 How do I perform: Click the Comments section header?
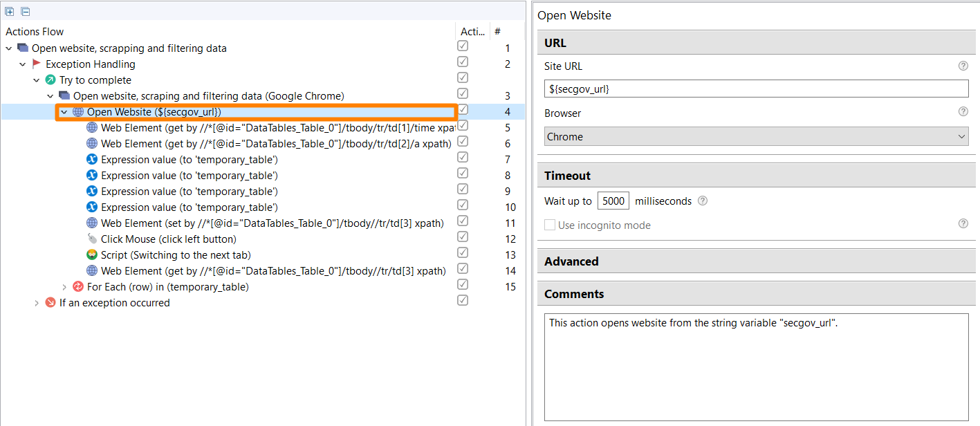[x=757, y=294]
